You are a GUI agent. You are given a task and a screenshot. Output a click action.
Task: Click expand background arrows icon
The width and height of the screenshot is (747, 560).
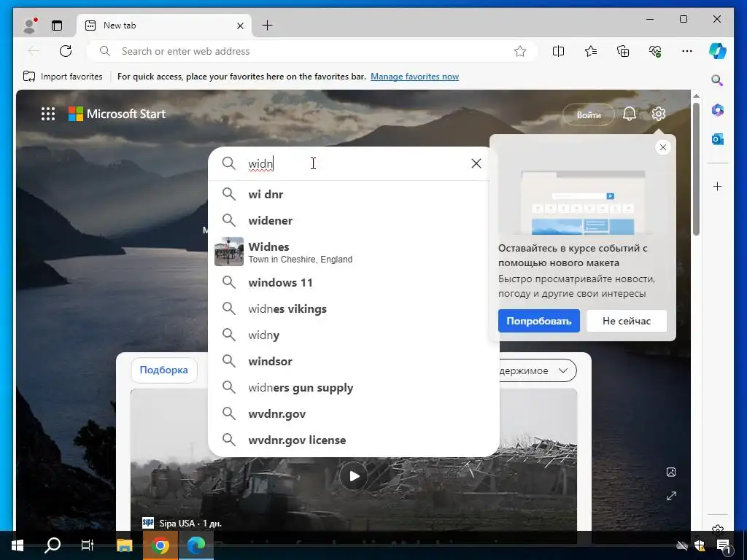tap(671, 496)
